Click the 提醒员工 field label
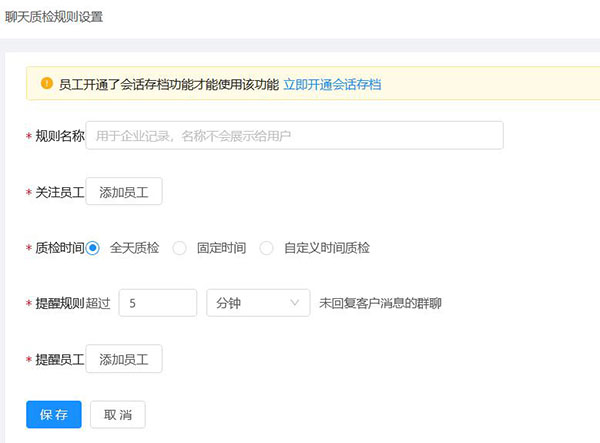 tap(60, 359)
